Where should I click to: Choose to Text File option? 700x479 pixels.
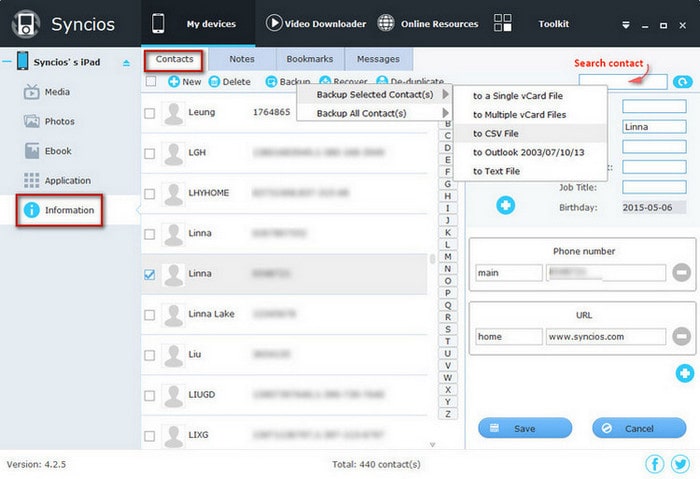530,171
